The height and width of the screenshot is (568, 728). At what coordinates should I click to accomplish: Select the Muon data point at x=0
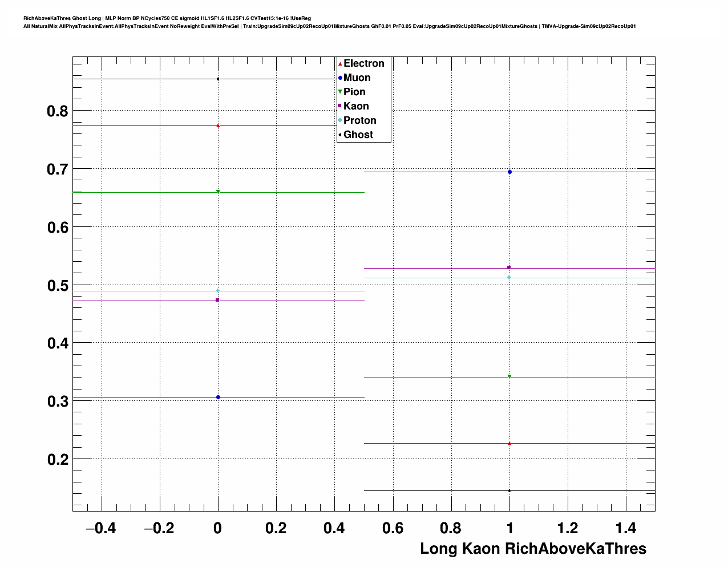(x=218, y=397)
